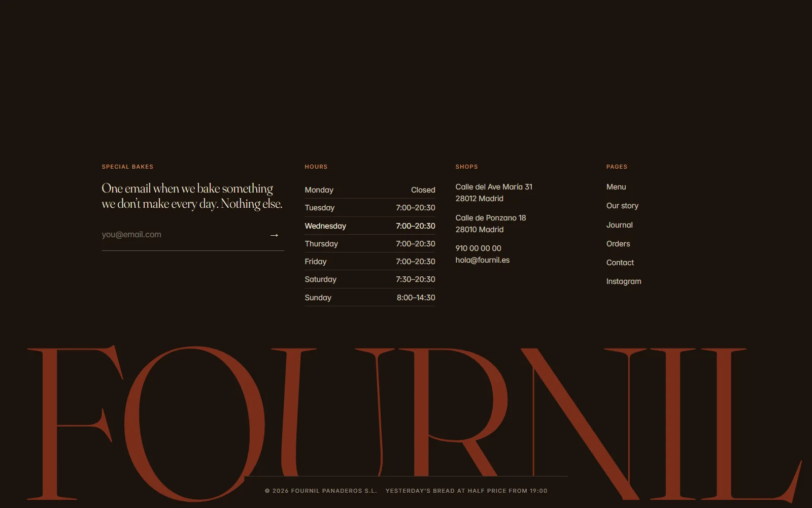This screenshot has width=812, height=508.
Task: Click the PAGES section heading
Action: click(x=617, y=167)
